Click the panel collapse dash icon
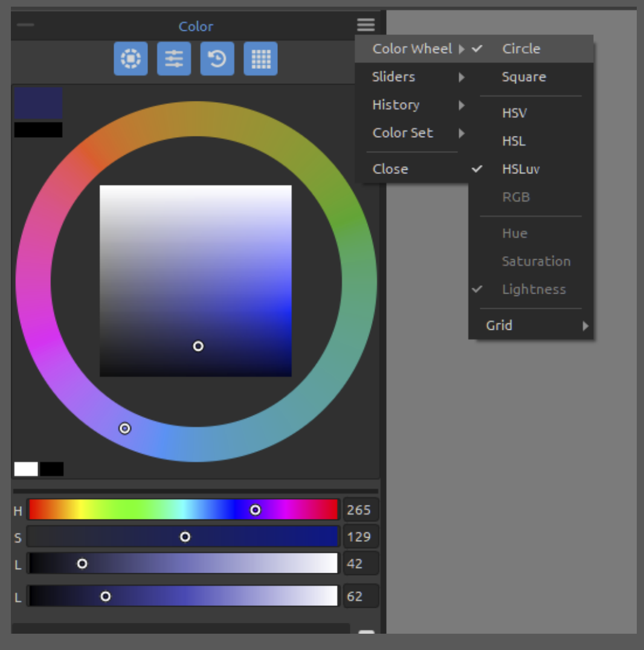This screenshot has width=644, height=650. (x=25, y=25)
